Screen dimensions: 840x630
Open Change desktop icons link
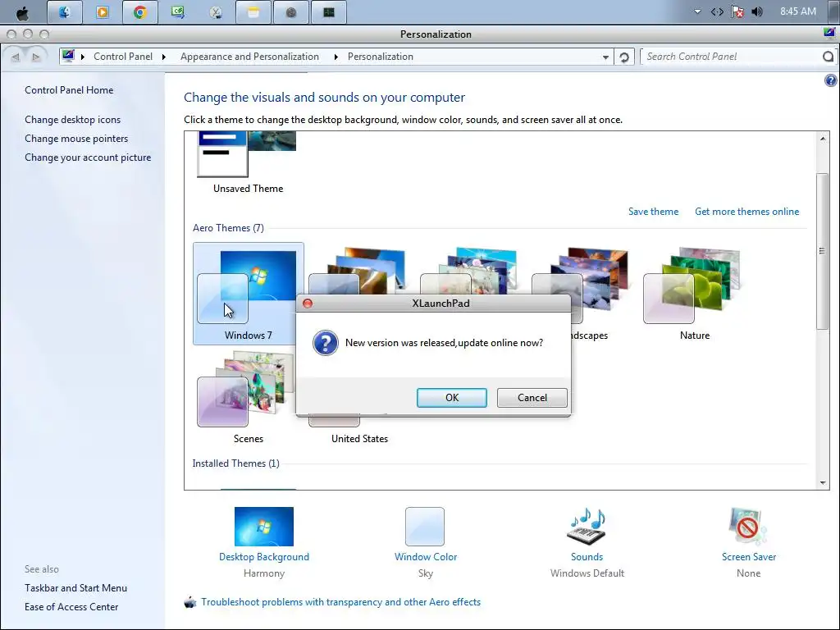(72, 120)
